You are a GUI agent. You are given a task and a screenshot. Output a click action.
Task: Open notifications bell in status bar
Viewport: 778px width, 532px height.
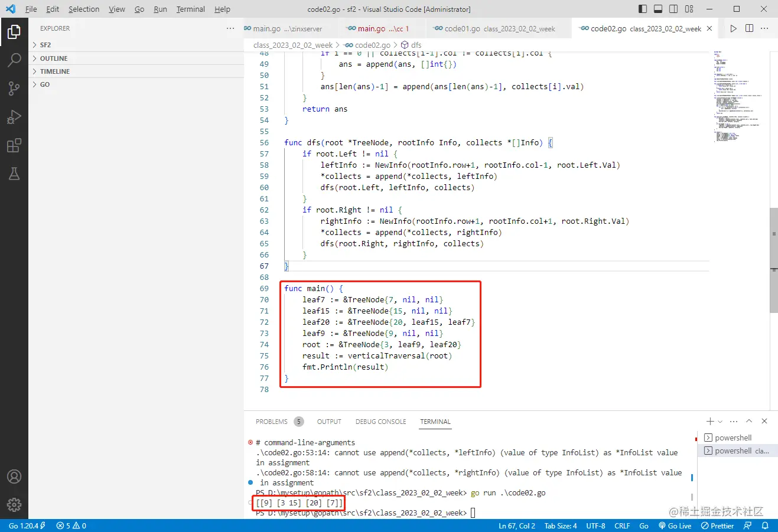coord(765,526)
